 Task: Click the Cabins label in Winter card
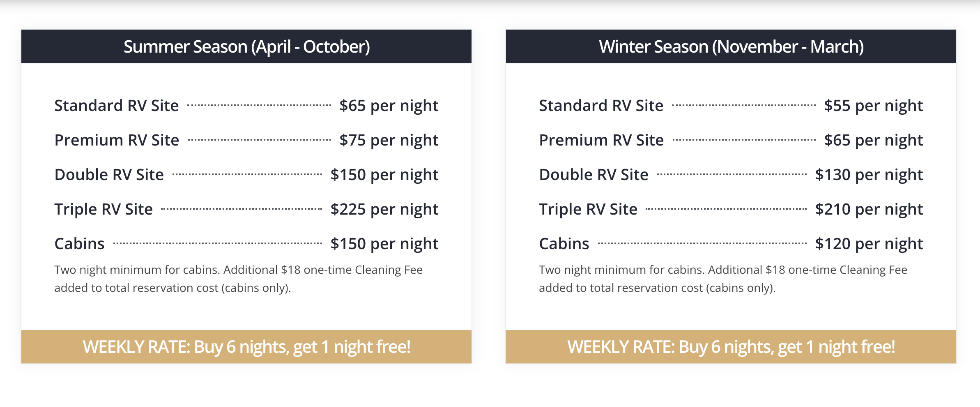(x=564, y=244)
